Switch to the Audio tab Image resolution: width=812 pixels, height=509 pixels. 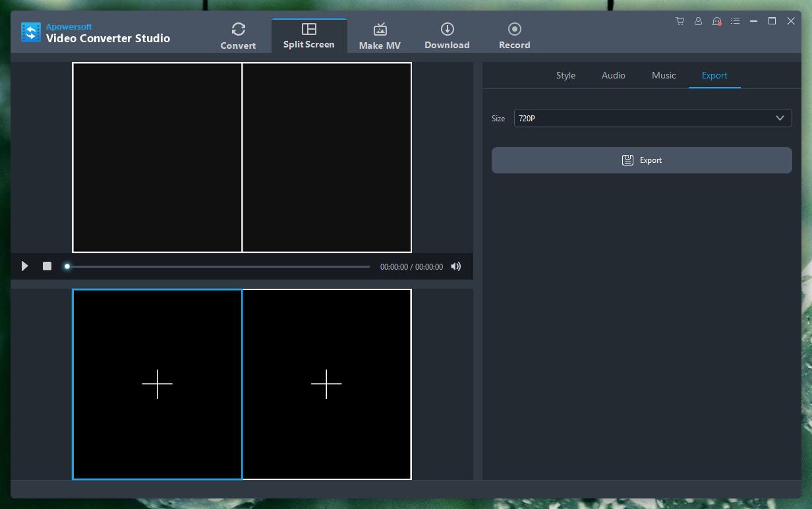(614, 75)
